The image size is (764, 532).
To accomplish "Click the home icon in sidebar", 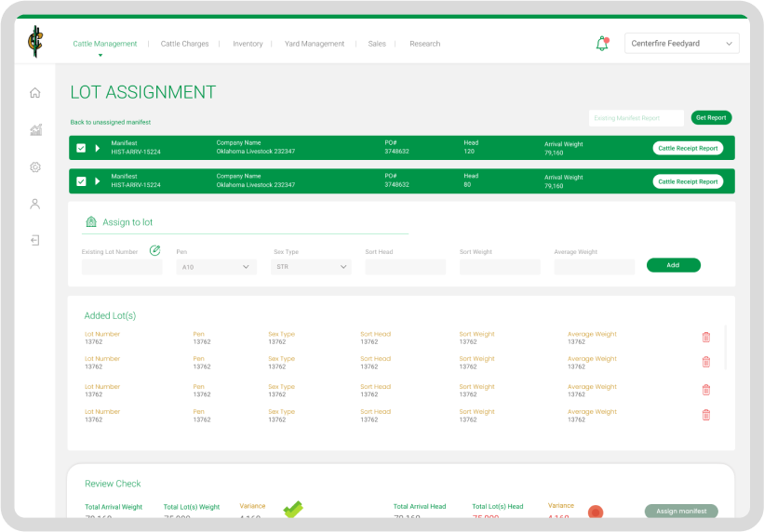I will click(34, 93).
